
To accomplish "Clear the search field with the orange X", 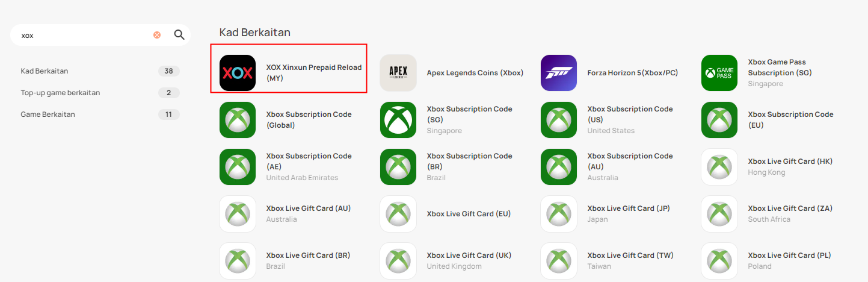I will tap(157, 35).
